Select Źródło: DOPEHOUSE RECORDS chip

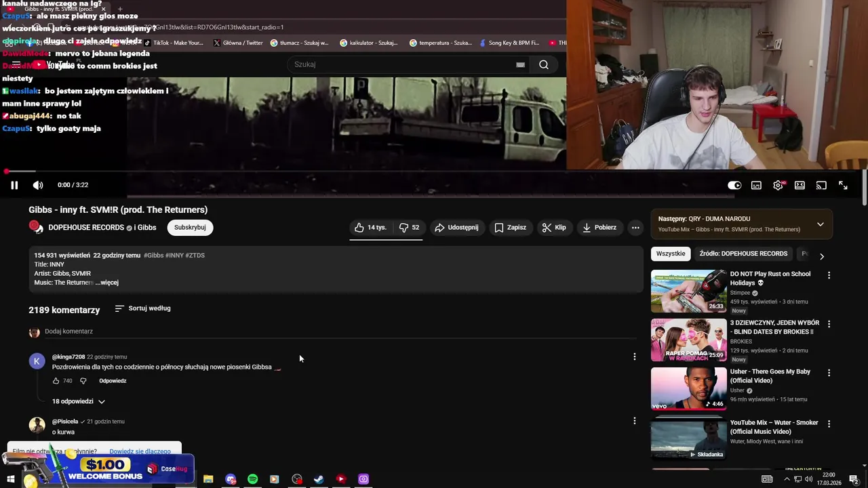click(x=743, y=253)
